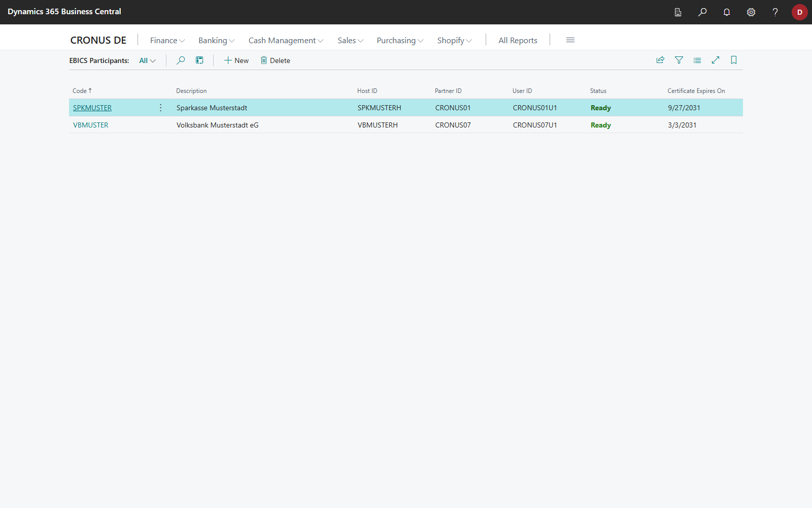Open the SPKMUSTER record link
The width and height of the screenshot is (812, 508).
(x=92, y=108)
